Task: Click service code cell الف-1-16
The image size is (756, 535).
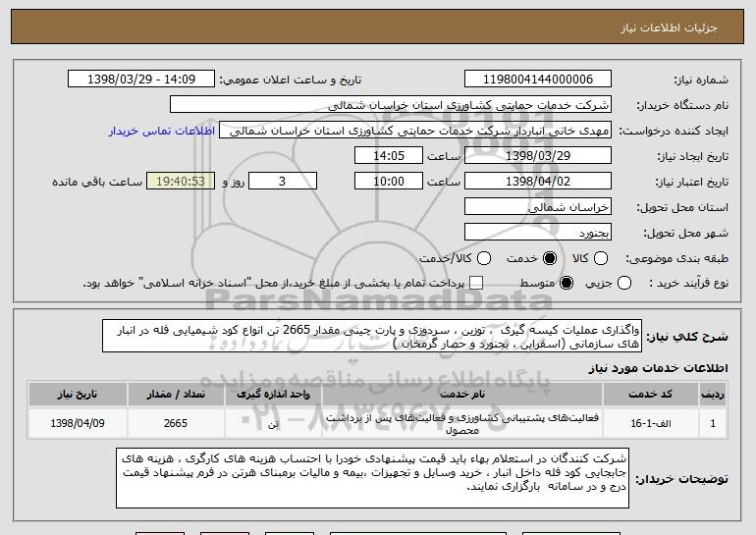Action: (650, 423)
